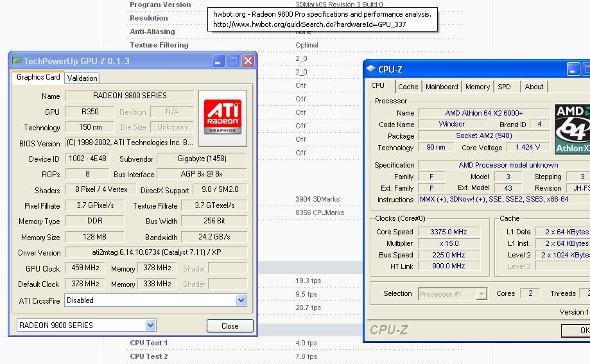Click the OK button in CPU-Z
This screenshot has width=590, height=364.
tap(577, 330)
